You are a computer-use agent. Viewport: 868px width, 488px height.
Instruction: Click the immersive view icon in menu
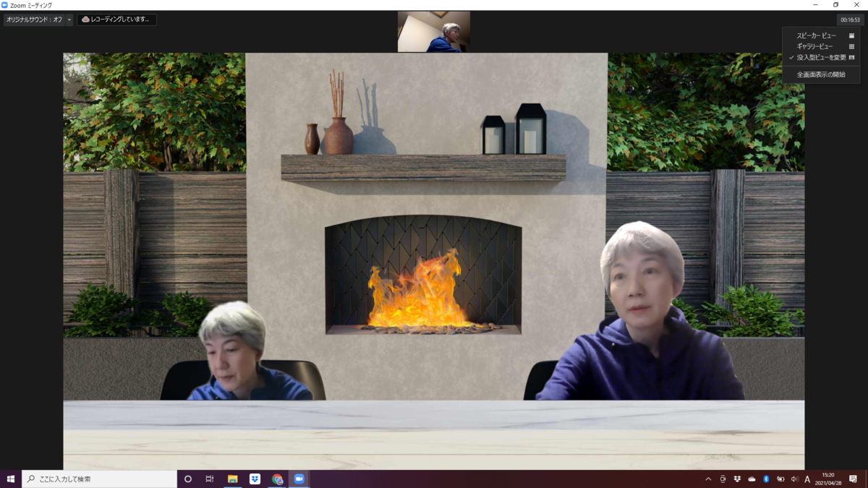[852, 57]
